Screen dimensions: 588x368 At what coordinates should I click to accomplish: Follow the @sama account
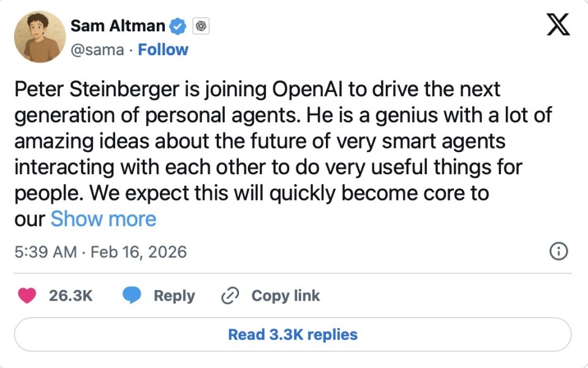click(x=163, y=50)
